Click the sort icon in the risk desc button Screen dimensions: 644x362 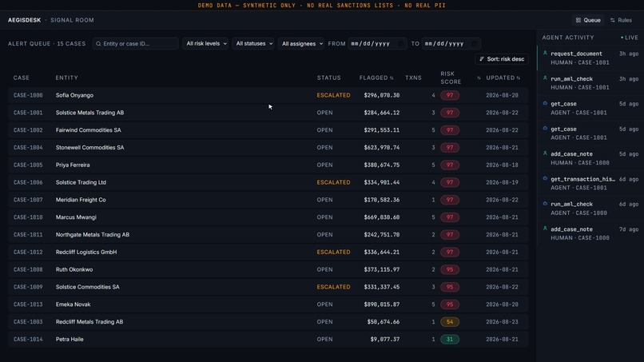[x=482, y=59]
